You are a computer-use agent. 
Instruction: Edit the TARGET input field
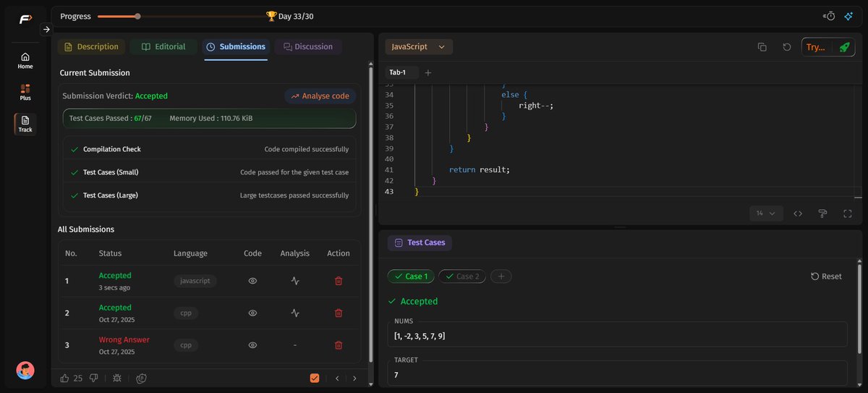tap(617, 373)
